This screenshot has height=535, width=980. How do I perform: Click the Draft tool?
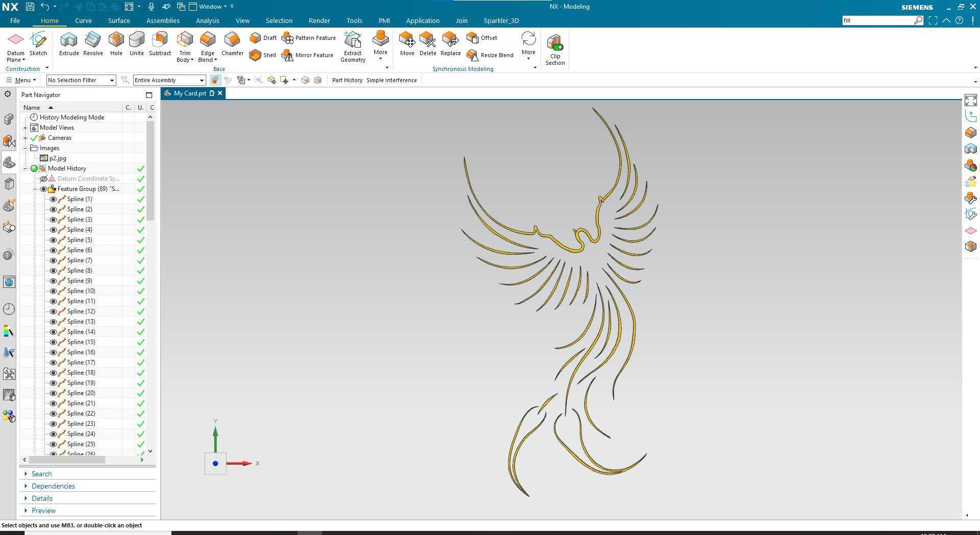(x=263, y=38)
